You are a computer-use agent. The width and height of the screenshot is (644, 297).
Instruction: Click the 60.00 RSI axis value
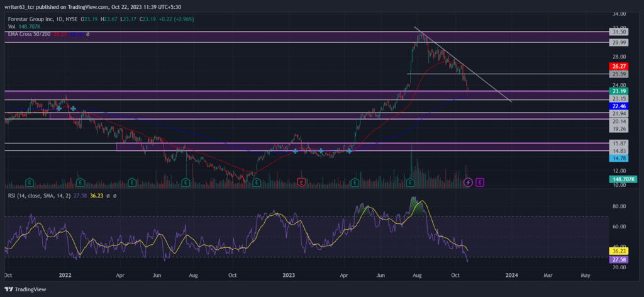click(619, 227)
